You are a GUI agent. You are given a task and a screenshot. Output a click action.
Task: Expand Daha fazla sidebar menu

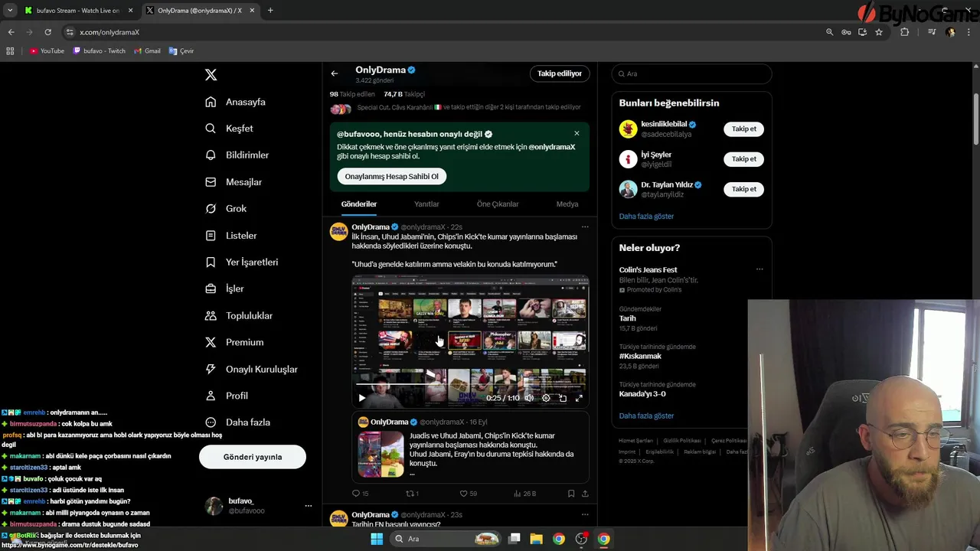pos(237,422)
